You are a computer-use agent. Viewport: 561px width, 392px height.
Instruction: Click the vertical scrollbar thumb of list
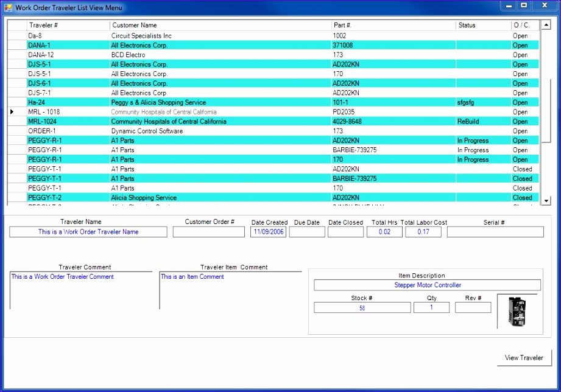coord(546,111)
